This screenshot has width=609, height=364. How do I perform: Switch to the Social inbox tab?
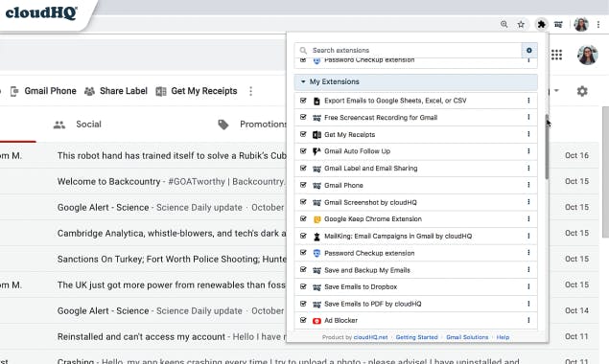pyautogui.click(x=78, y=125)
